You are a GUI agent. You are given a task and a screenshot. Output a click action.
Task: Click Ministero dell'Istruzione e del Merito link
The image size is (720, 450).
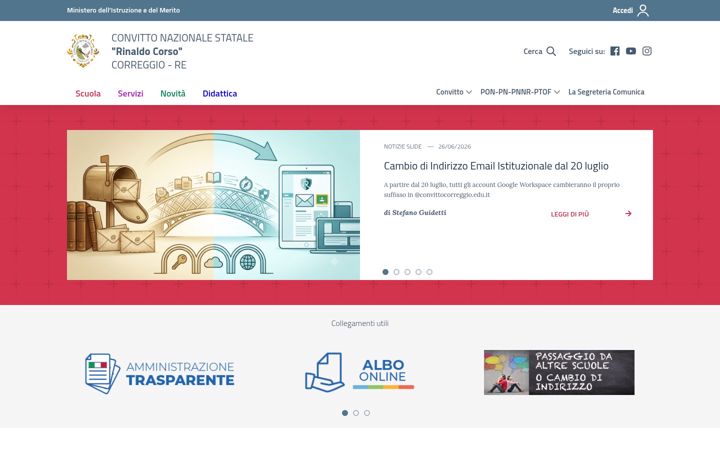(123, 10)
